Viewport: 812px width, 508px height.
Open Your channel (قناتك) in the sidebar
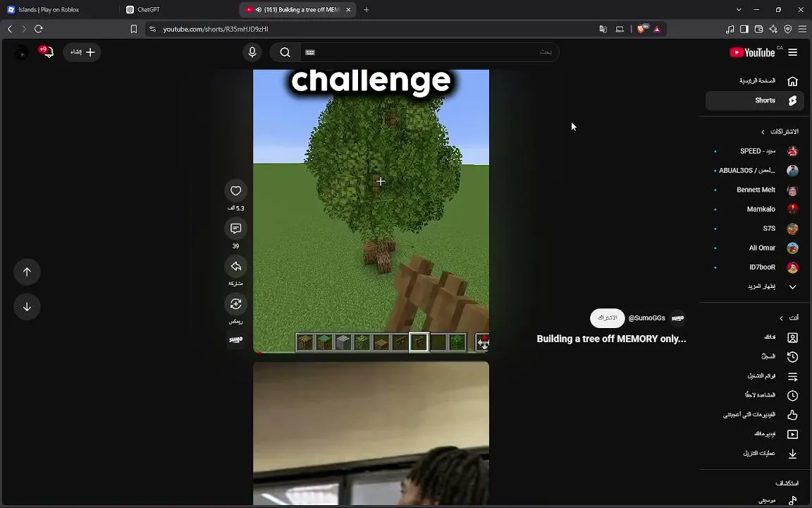tap(755, 337)
